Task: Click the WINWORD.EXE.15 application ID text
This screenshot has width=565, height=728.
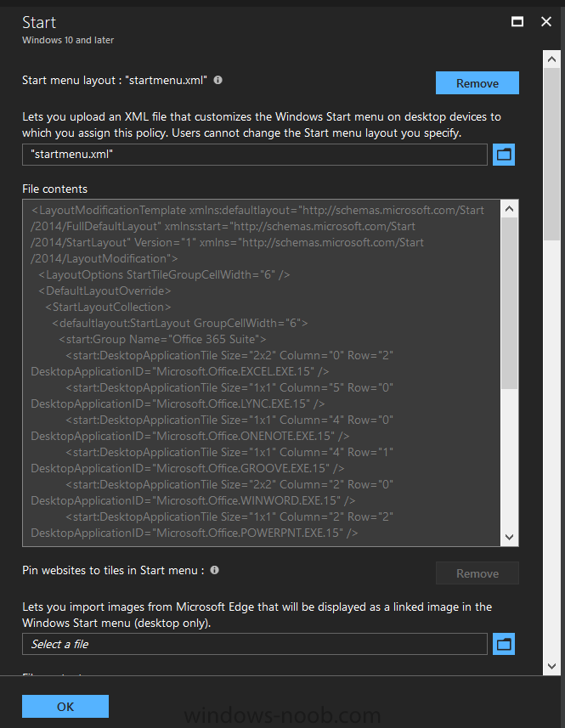Action: pos(193,500)
